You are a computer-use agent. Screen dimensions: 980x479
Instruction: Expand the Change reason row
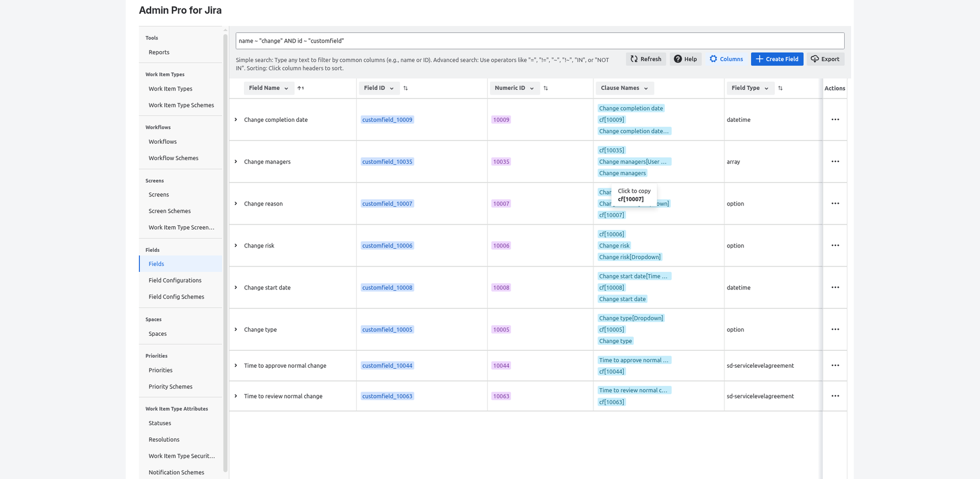point(236,204)
